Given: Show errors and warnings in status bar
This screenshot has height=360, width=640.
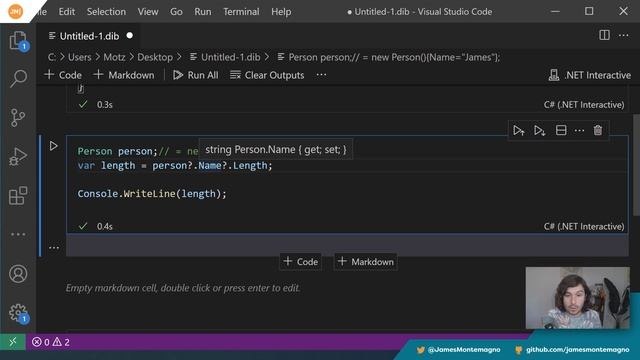Looking at the screenshot, I should [x=51, y=342].
